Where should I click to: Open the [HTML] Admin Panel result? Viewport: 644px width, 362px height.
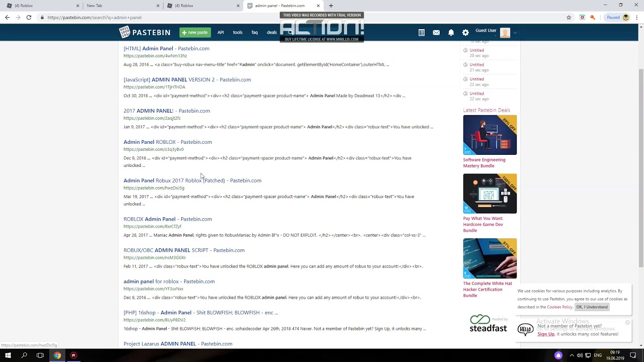click(167, 48)
